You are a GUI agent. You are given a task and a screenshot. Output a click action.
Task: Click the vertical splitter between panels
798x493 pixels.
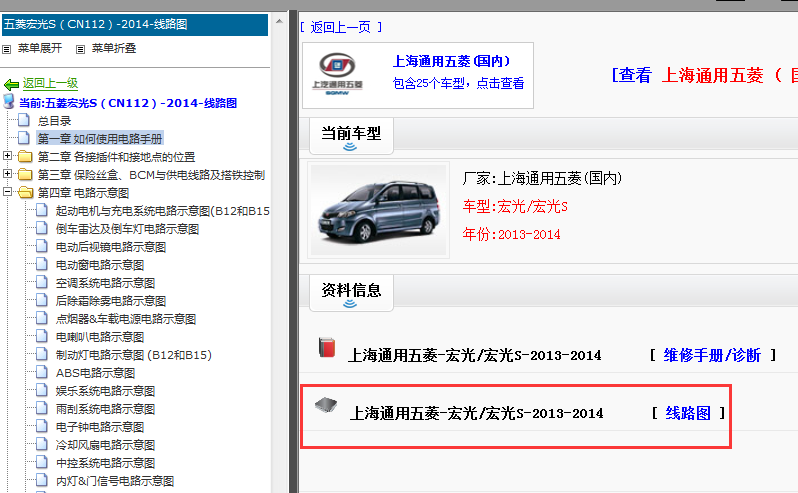[293, 251]
